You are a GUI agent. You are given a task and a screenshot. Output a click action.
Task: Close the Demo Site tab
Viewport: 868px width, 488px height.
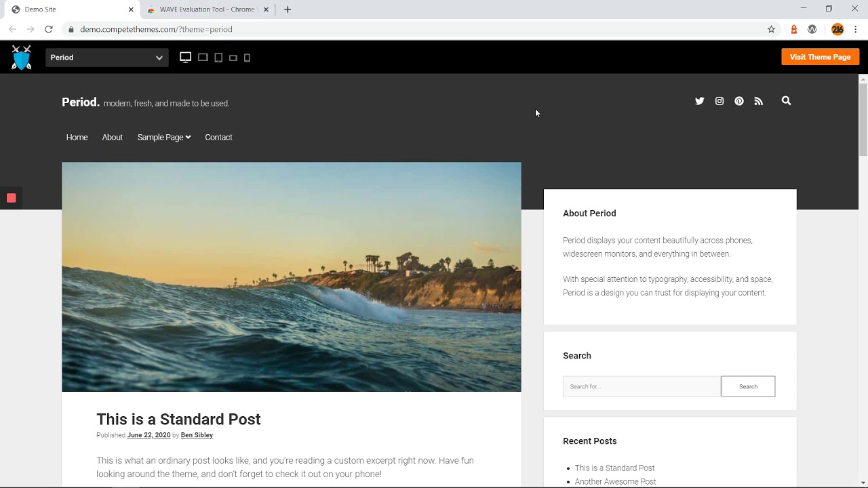[131, 9]
